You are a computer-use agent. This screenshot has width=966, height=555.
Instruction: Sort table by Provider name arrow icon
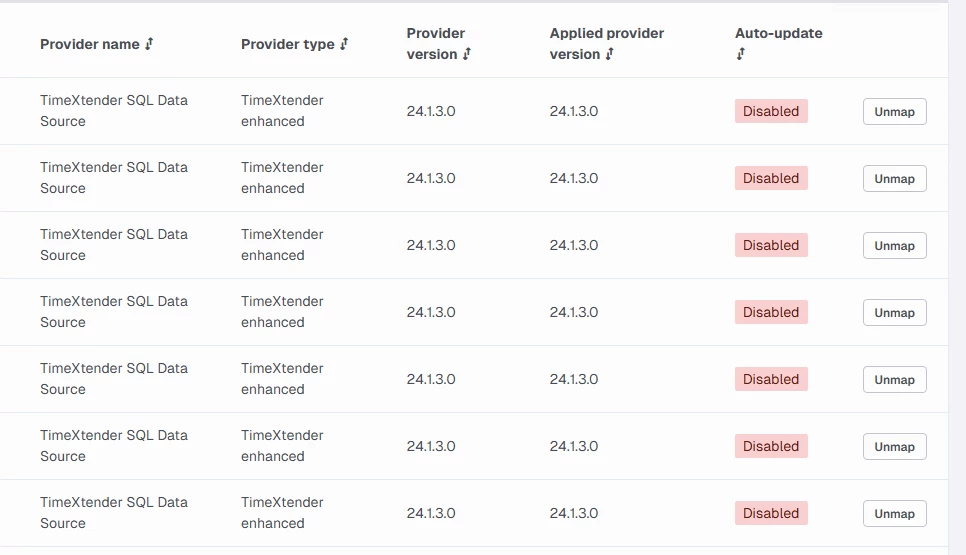pos(149,44)
